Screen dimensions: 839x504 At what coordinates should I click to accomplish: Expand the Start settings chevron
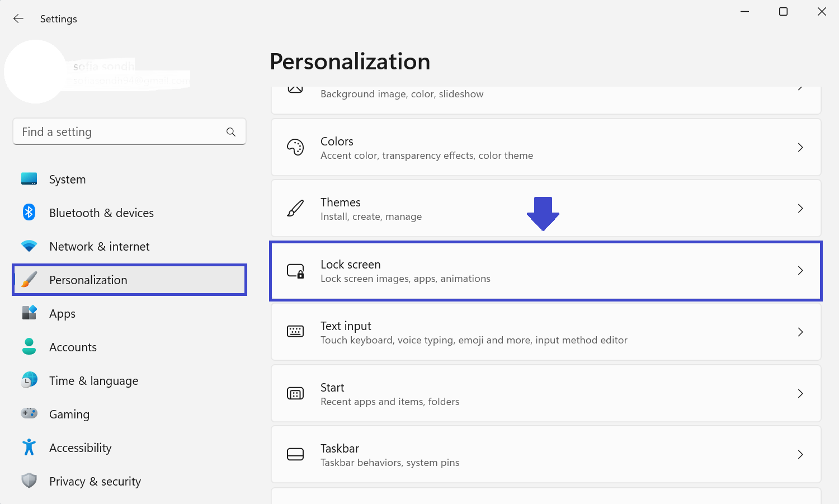[x=800, y=394]
